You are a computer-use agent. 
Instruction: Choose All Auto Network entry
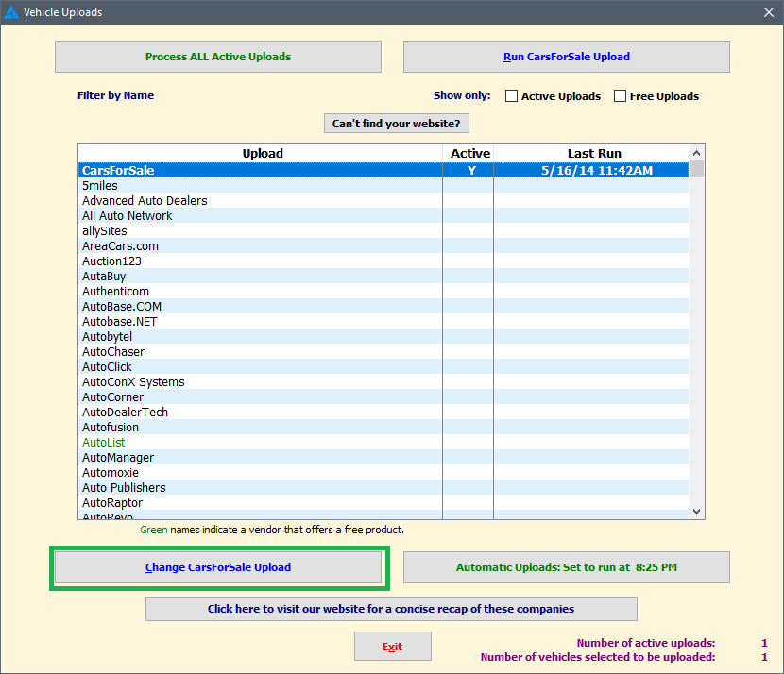pos(383,215)
